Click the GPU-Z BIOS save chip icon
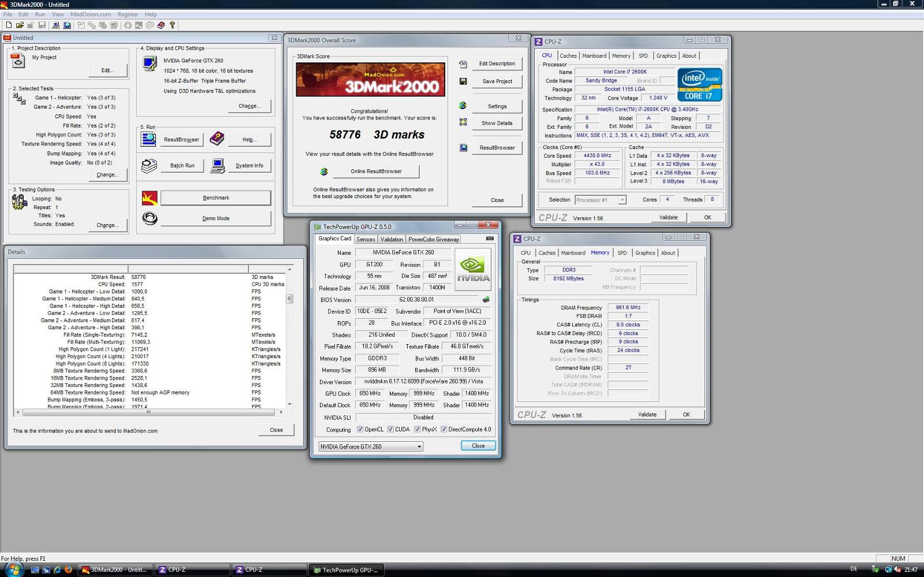This screenshot has width=924, height=577. (486, 299)
